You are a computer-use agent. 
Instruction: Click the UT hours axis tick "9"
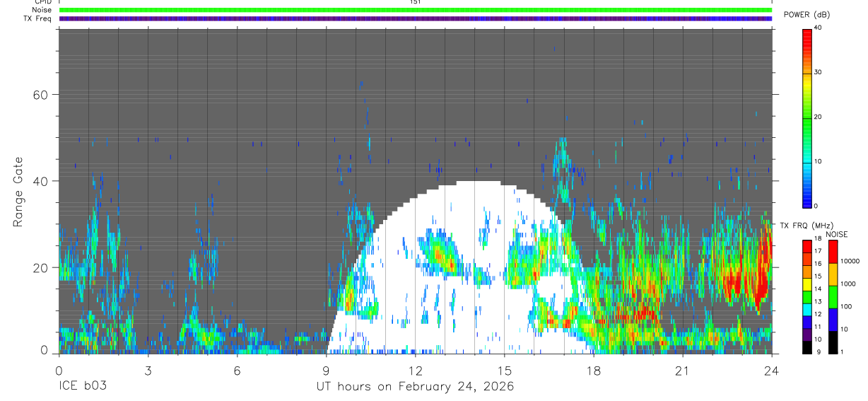point(326,371)
